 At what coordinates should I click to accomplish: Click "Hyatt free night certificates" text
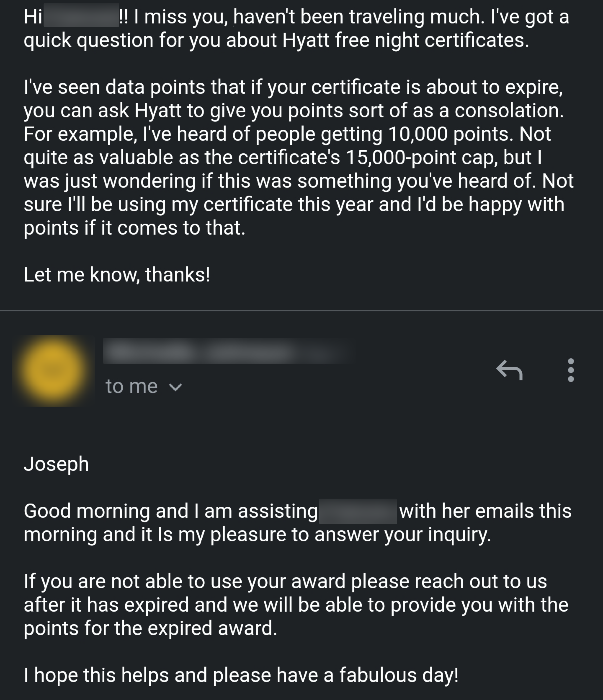(406, 40)
